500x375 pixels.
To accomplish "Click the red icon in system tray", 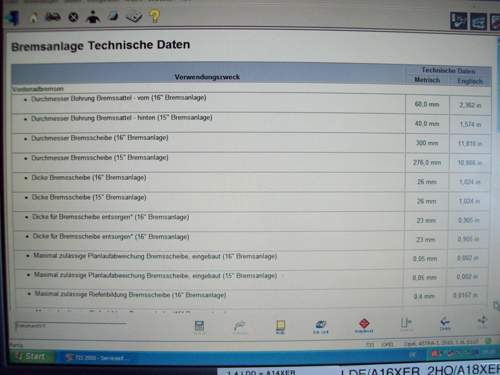I will (x=435, y=353).
